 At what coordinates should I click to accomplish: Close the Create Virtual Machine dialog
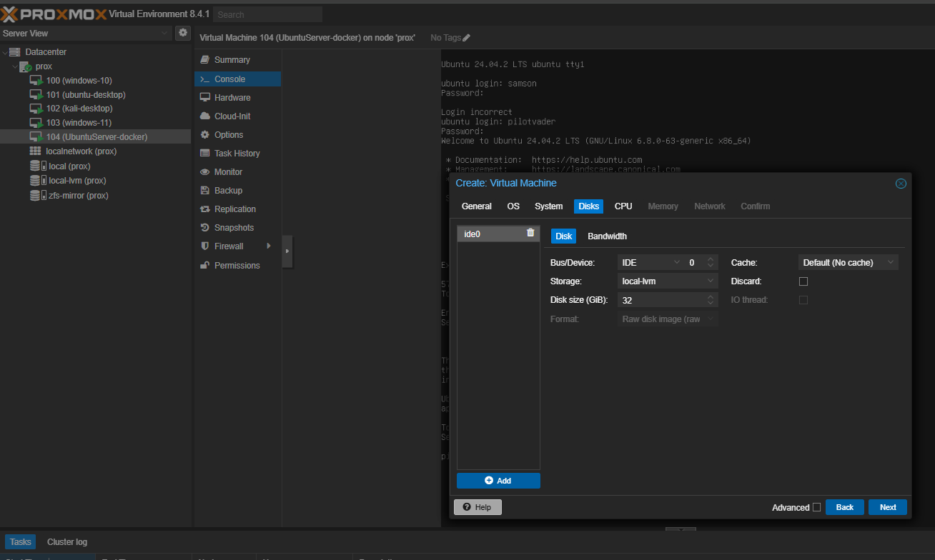click(x=901, y=184)
